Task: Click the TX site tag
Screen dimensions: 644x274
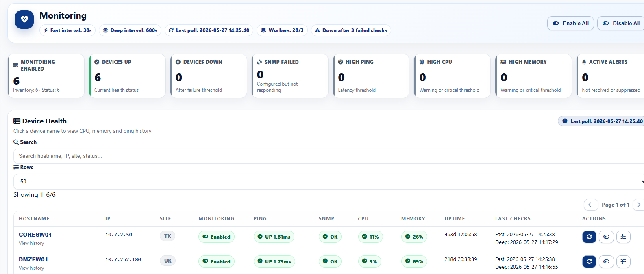Action: point(168,236)
